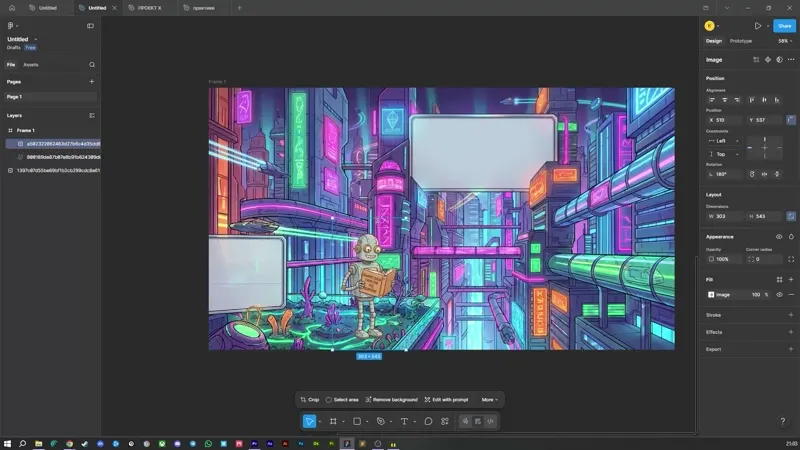Remove the Image fill with minus

point(791,294)
